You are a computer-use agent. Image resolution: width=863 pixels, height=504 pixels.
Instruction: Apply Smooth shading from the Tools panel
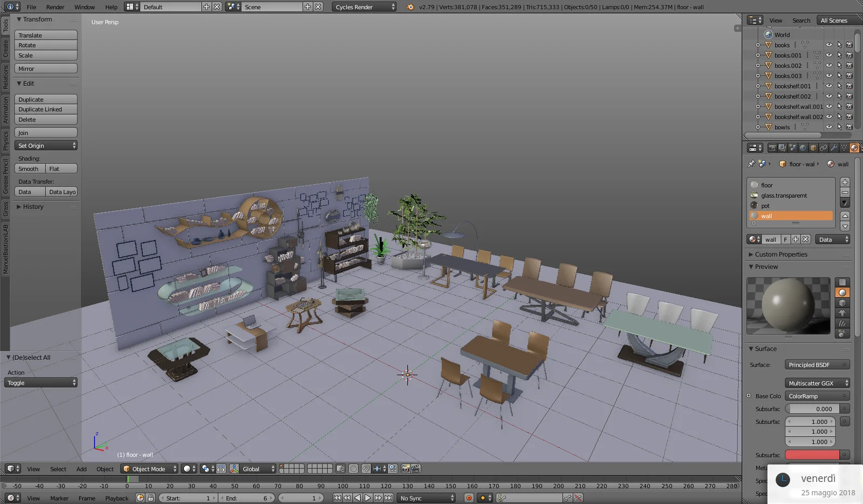tap(29, 168)
